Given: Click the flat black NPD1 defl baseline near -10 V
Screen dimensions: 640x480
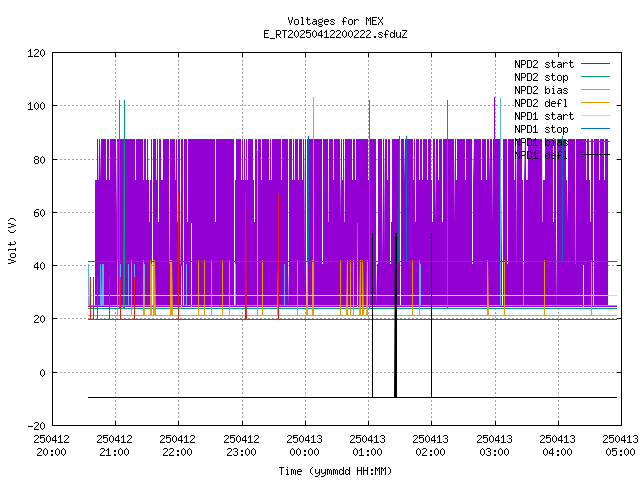Looking at the screenshot, I should pyautogui.click(x=353, y=398).
